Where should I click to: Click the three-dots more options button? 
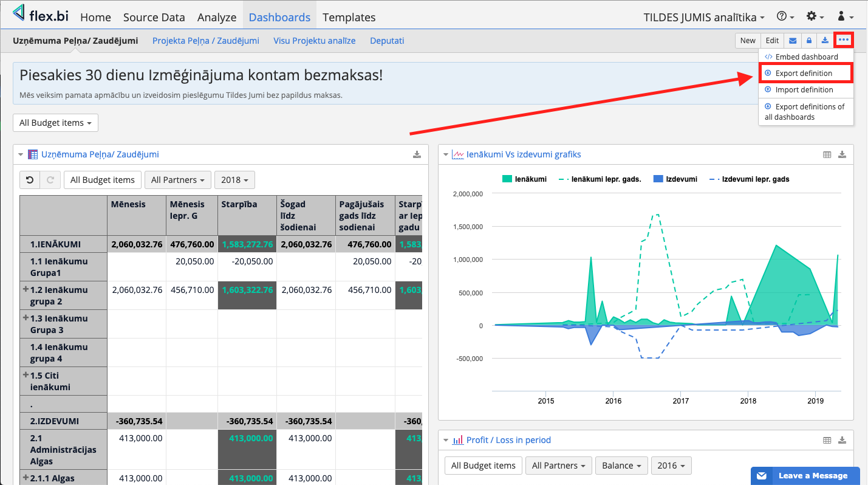[843, 41]
